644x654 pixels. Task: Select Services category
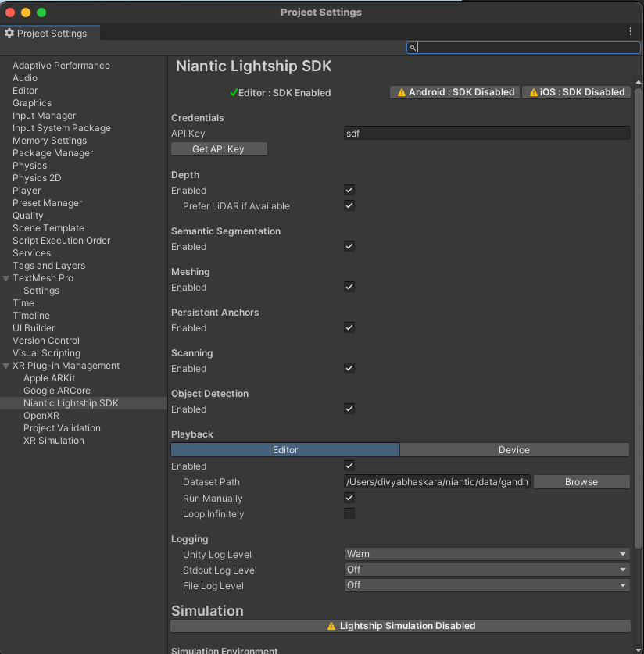tap(31, 253)
